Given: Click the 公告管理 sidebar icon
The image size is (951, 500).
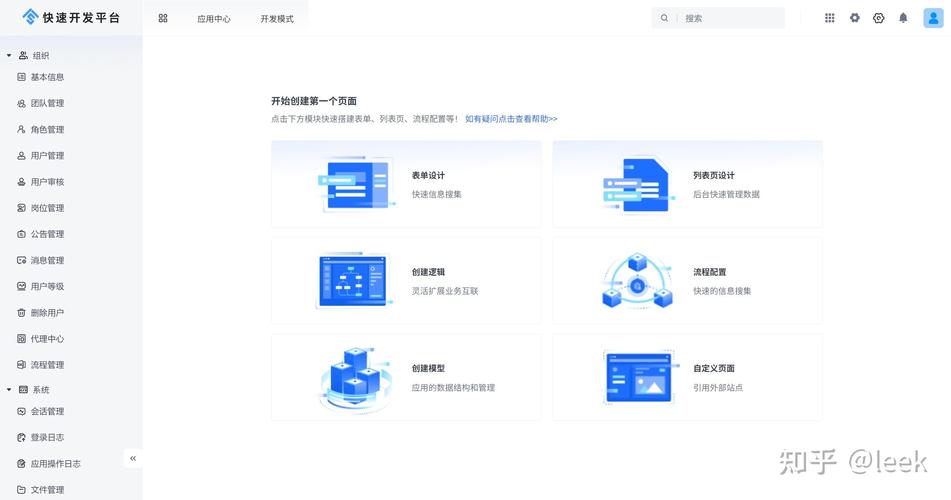Looking at the screenshot, I should click(x=21, y=234).
